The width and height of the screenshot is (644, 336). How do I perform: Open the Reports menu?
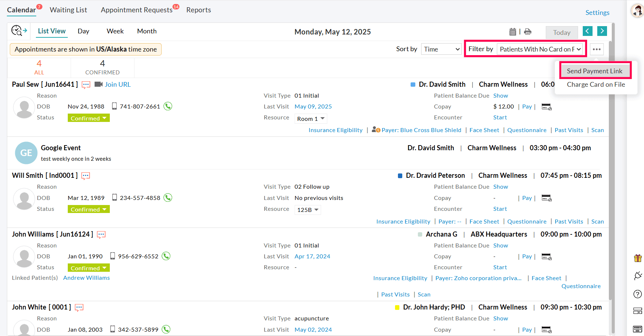pyautogui.click(x=199, y=10)
